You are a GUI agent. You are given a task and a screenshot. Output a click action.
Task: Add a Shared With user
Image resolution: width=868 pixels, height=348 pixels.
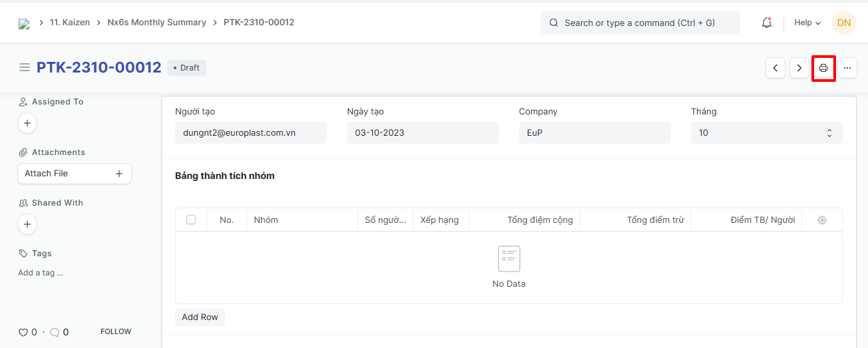[x=27, y=224]
